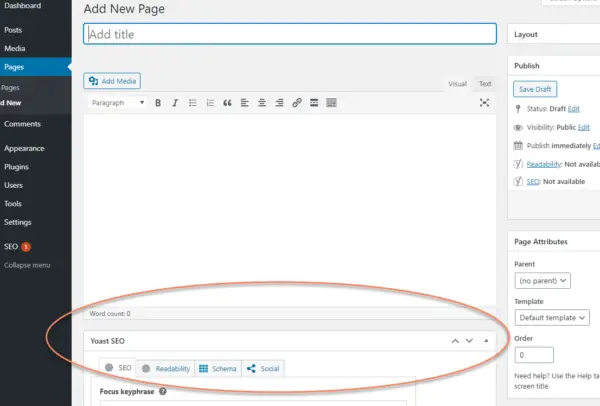Click the Layout panel header
Screen dimensions: 600x406
click(x=554, y=34)
